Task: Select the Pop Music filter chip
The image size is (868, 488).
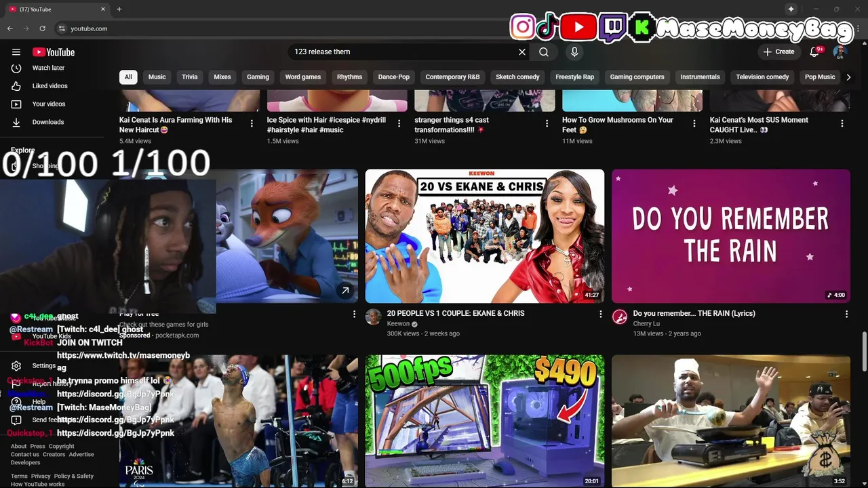Action: pyautogui.click(x=820, y=77)
